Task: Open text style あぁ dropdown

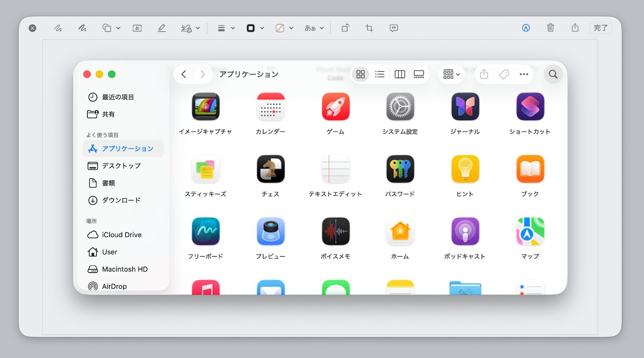Action: point(314,28)
